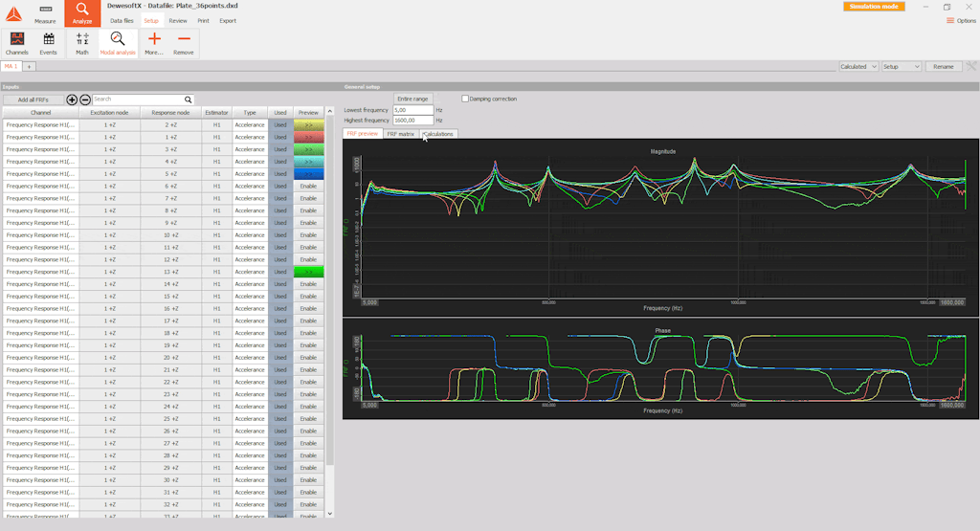Toggle Used for response node 14 +Z
The width and height of the screenshot is (980, 531).
pos(280,284)
